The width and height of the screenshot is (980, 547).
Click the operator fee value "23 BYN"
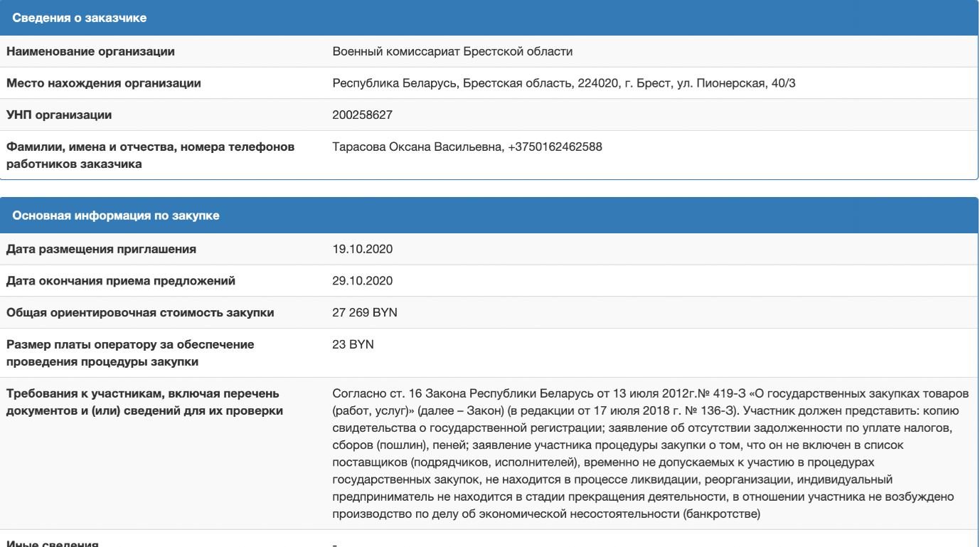pyautogui.click(x=353, y=345)
